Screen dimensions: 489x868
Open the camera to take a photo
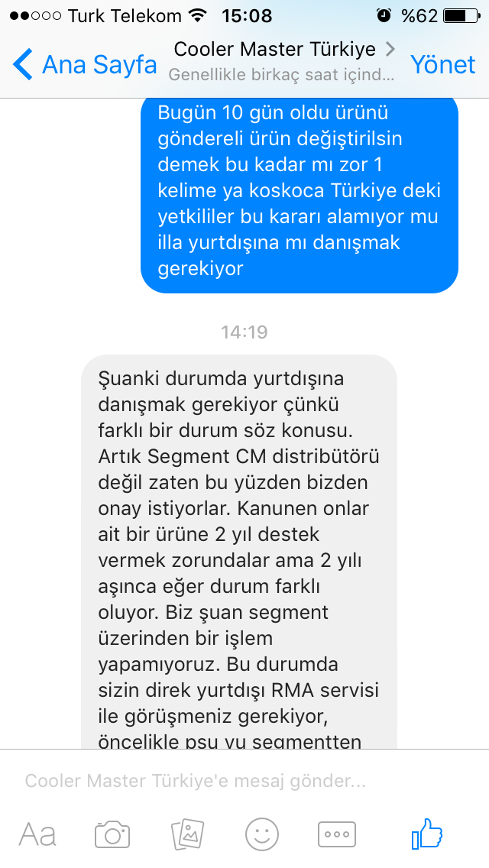click(112, 834)
